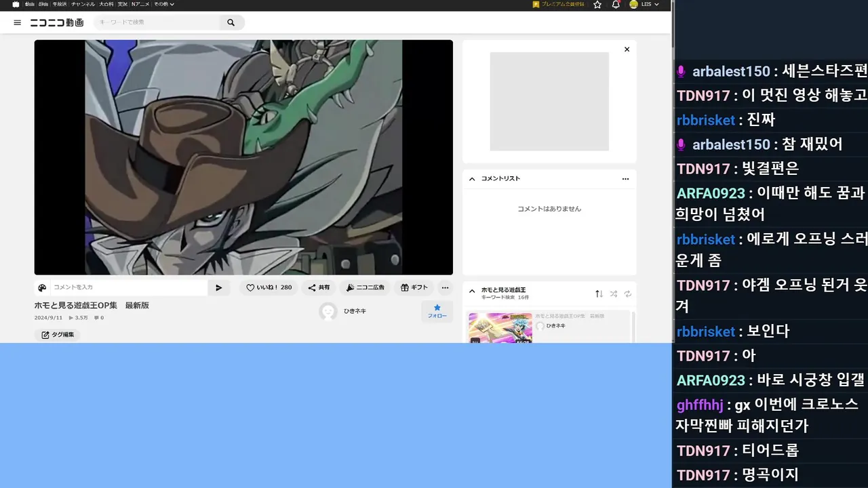Toggle playlist shuffle
Image resolution: width=868 pixels, height=488 pixels.
pyautogui.click(x=613, y=293)
